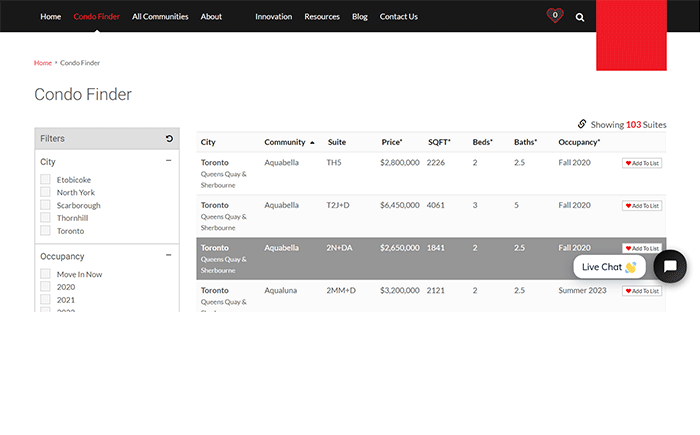Click the share link icon beside Showing
Screen dimensions: 700x435
(582, 124)
